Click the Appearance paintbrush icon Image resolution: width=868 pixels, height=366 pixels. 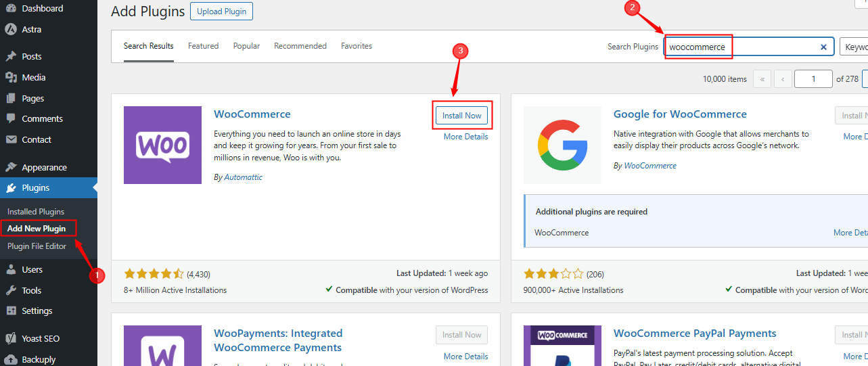click(11, 168)
